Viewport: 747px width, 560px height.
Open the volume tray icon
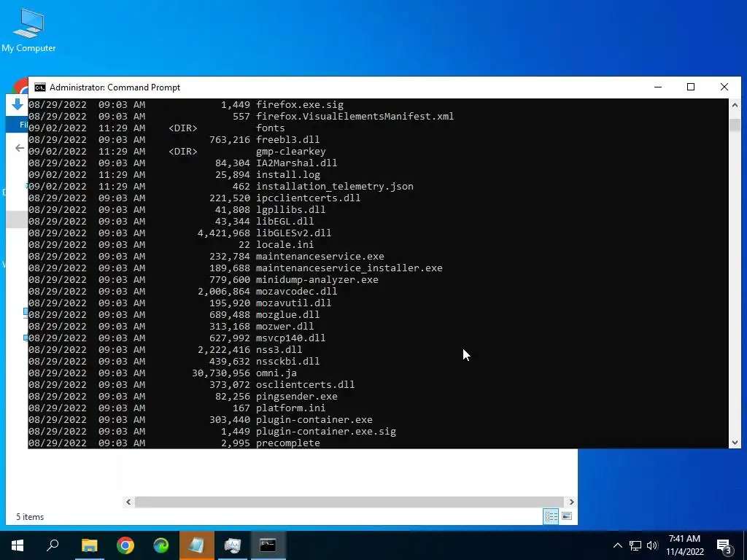[x=652, y=545]
